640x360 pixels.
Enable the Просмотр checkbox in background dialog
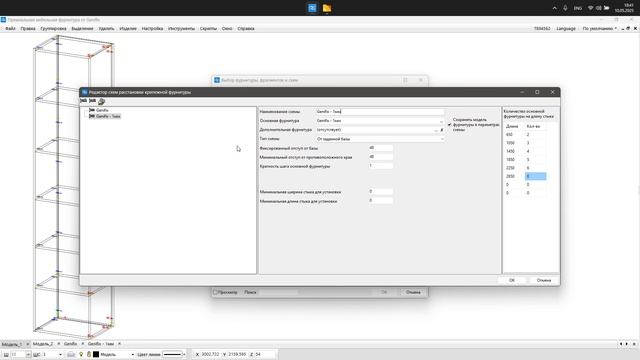[215, 292]
